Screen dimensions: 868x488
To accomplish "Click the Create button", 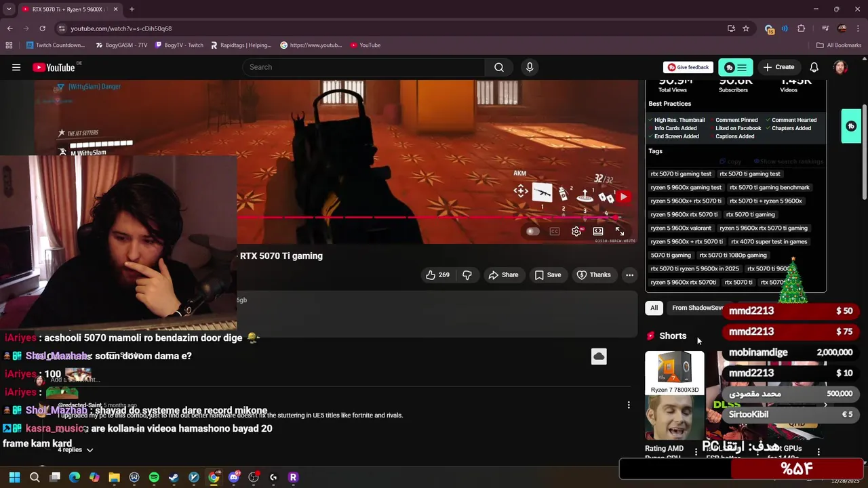I will [778, 67].
